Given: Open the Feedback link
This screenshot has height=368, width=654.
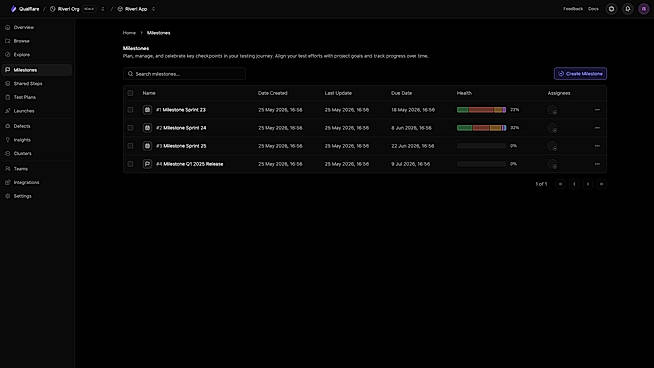Looking at the screenshot, I should (x=573, y=9).
